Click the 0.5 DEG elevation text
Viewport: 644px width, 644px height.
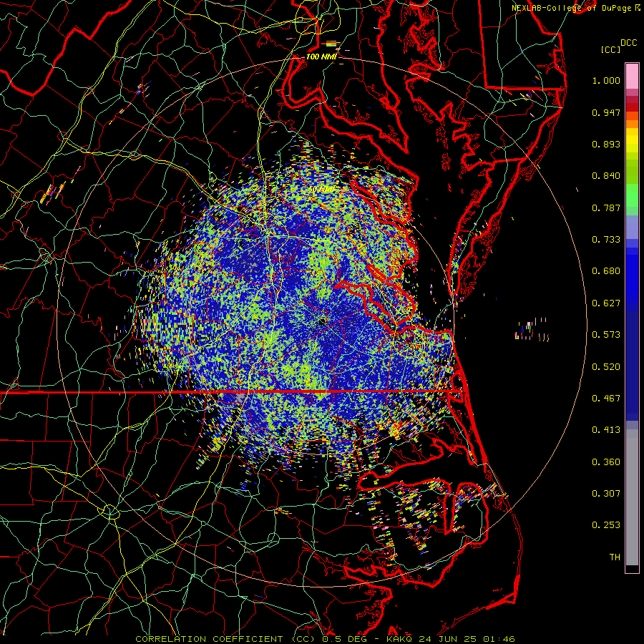tap(344, 639)
